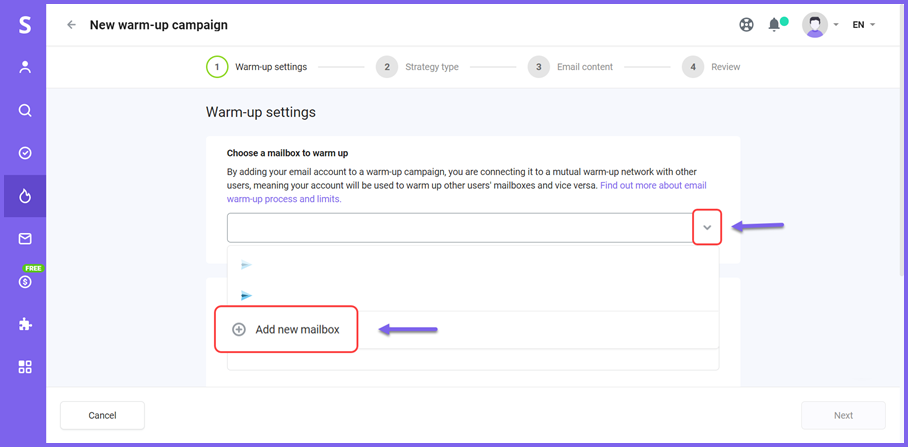Screen dimensions: 908x447
Task: Expand the mailbox selection dropdown chevron
Action: pos(707,228)
